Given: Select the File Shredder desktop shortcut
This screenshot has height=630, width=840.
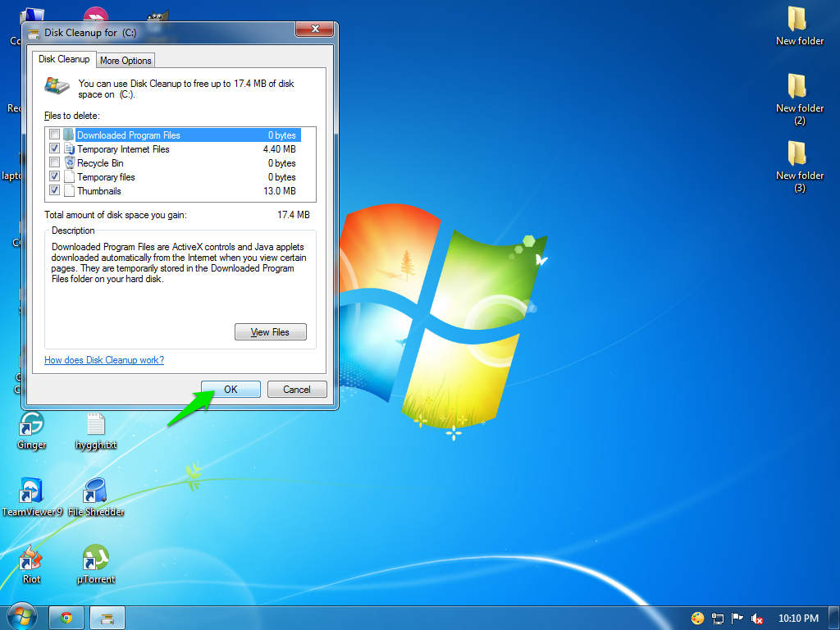Looking at the screenshot, I should 96,496.
